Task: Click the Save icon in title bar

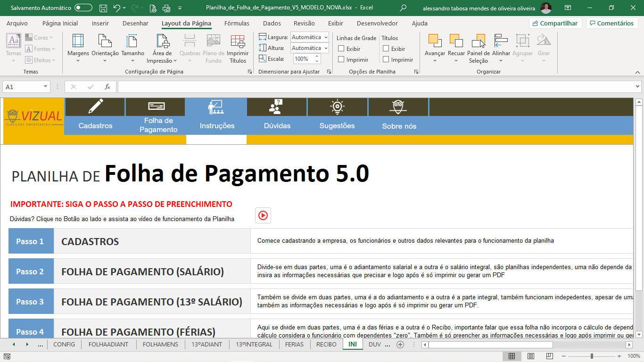Action: click(103, 8)
